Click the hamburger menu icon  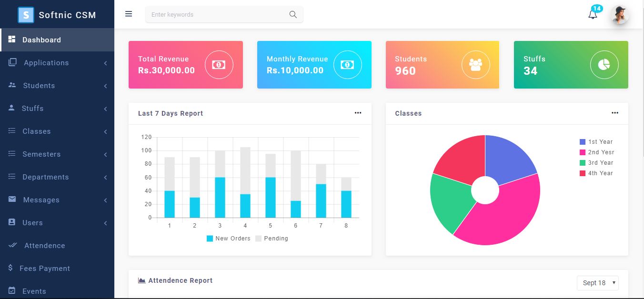pos(129,14)
